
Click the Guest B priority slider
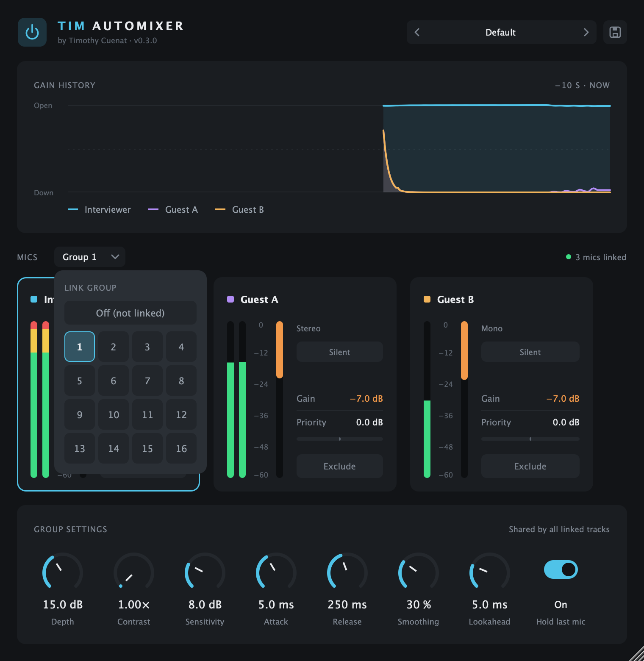click(530, 439)
